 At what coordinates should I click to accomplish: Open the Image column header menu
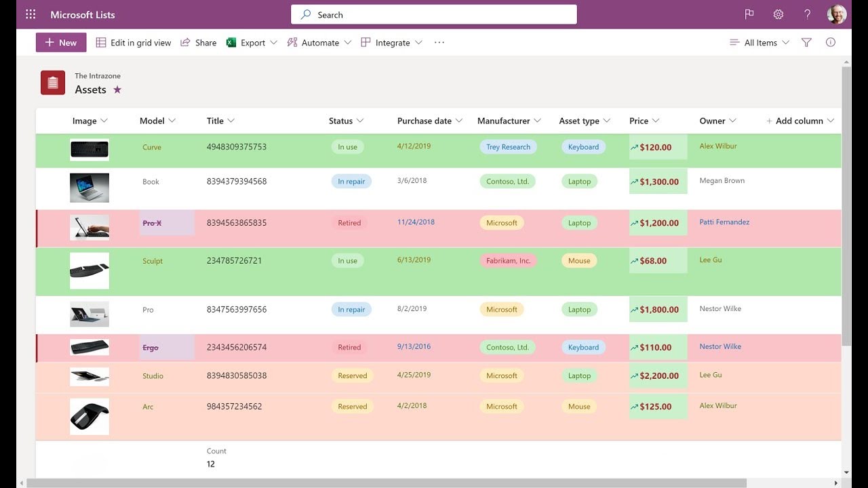(x=90, y=121)
